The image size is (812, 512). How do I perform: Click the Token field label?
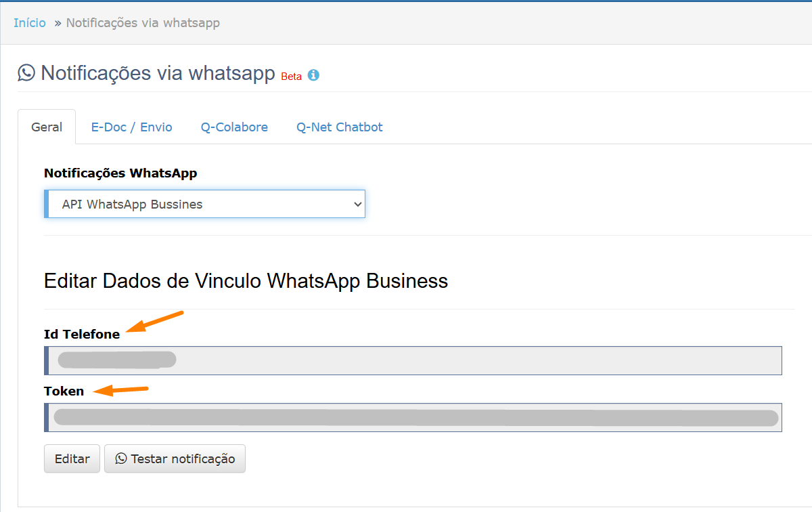[64, 391]
